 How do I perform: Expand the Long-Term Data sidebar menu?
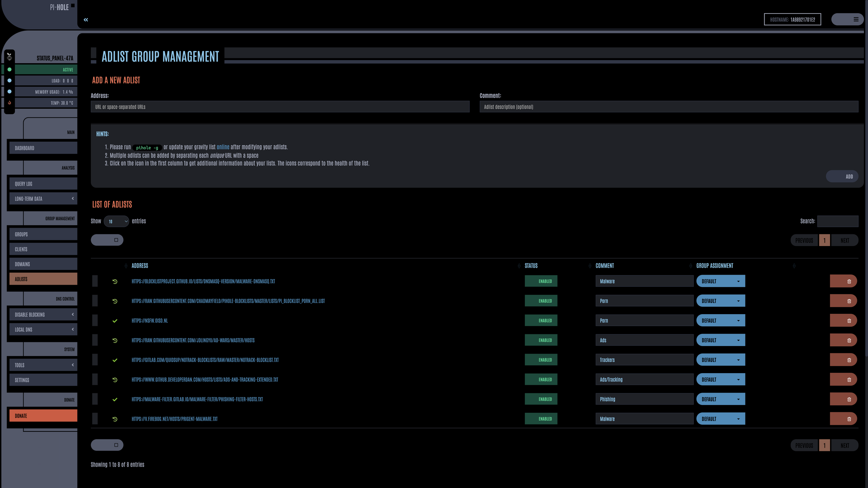(43, 199)
